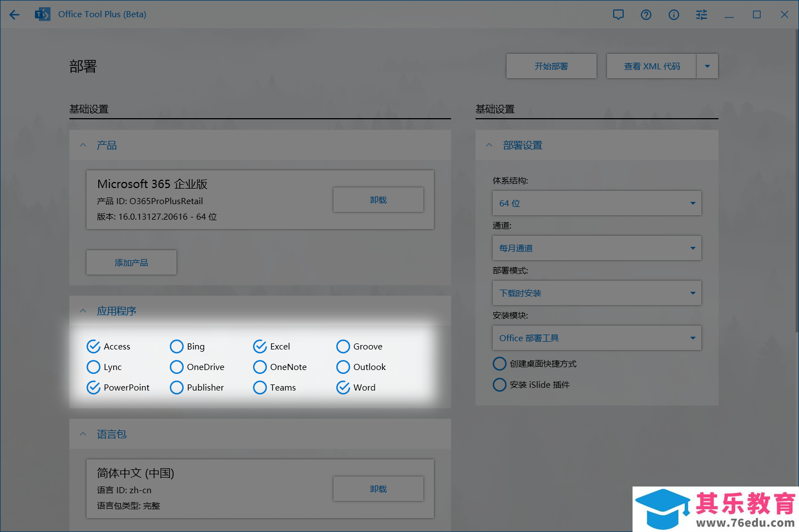Select the Microsoft 365 企业版 product title
Image resolution: width=799 pixels, height=532 pixels.
click(x=153, y=184)
